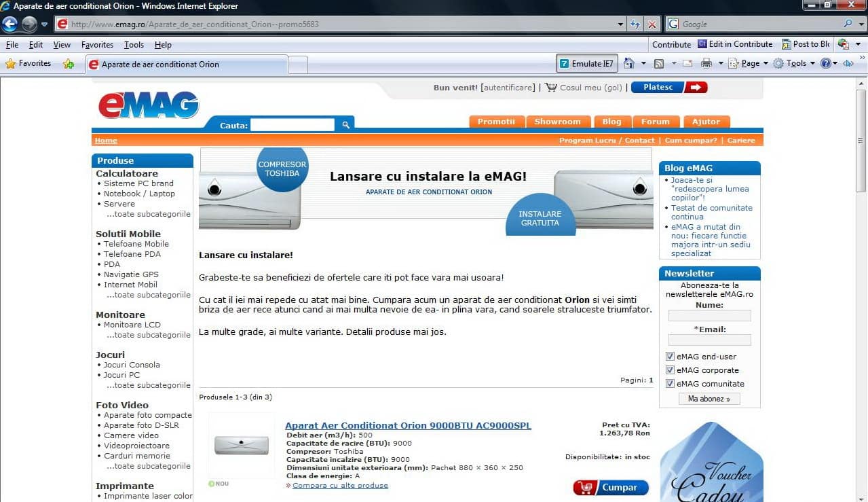Viewport: 868px width, 502px height.
Task: Click the eMAG favicon in the address bar
Action: pyautogui.click(x=62, y=24)
